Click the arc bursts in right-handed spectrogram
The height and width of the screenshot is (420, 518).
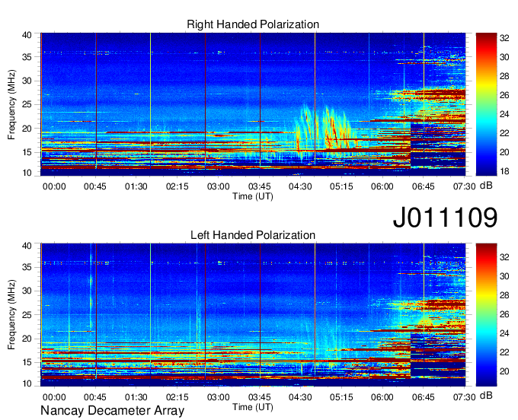(325, 130)
